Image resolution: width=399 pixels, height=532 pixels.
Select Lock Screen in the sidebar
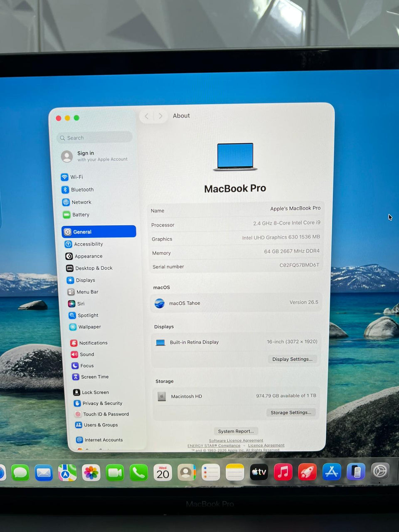click(91, 392)
